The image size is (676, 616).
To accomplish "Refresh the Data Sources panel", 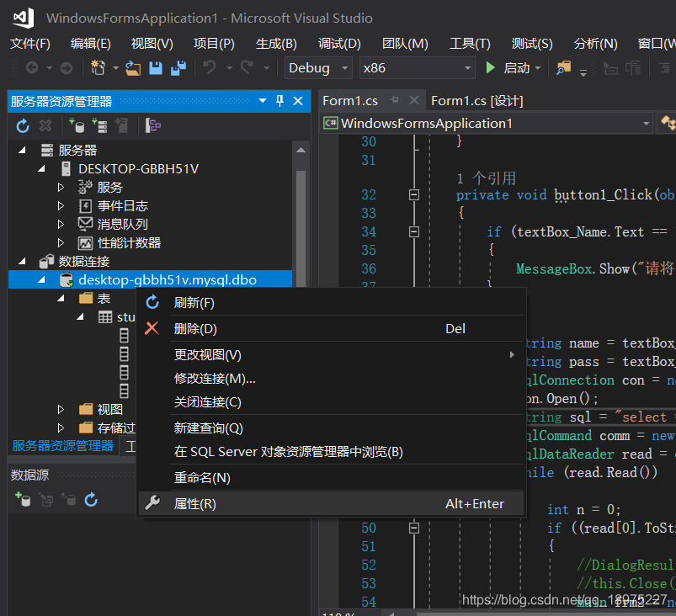I will pos(91,500).
